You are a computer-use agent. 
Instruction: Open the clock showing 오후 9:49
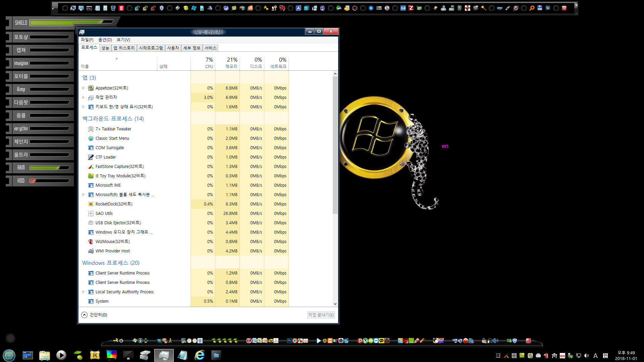click(626, 353)
